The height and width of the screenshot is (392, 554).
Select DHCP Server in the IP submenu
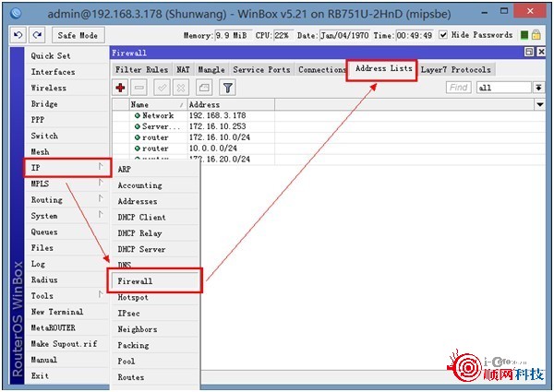coord(155,249)
